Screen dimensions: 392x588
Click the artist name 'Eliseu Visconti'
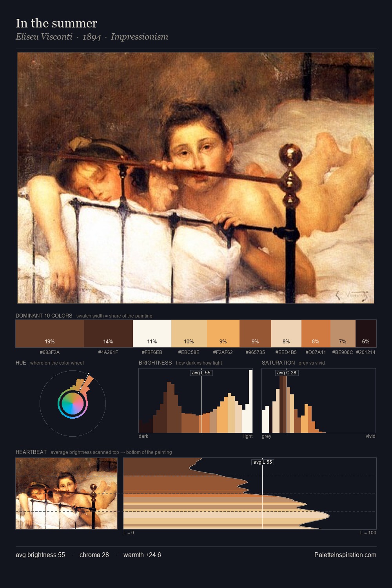[44, 37]
